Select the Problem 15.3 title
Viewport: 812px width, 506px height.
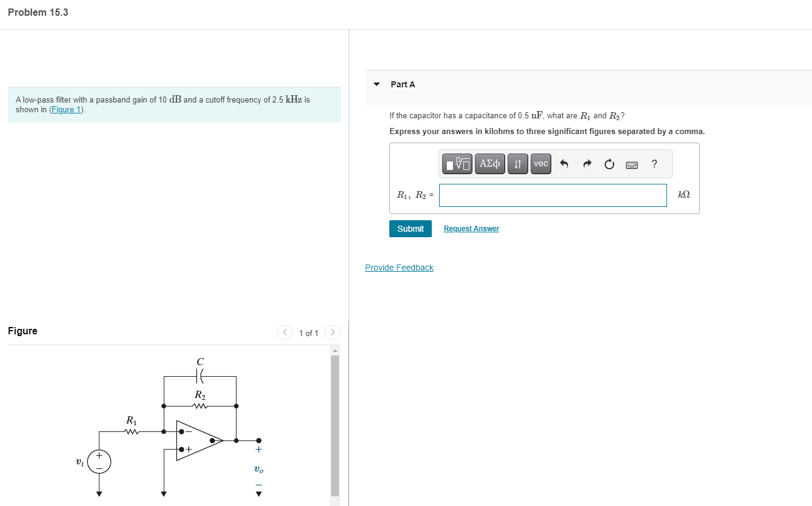click(38, 12)
